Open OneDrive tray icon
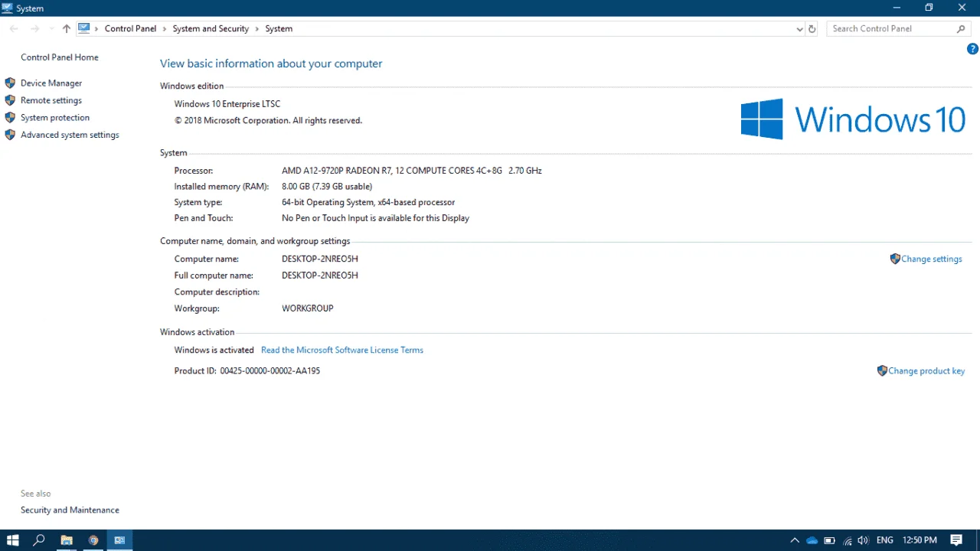 point(812,540)
